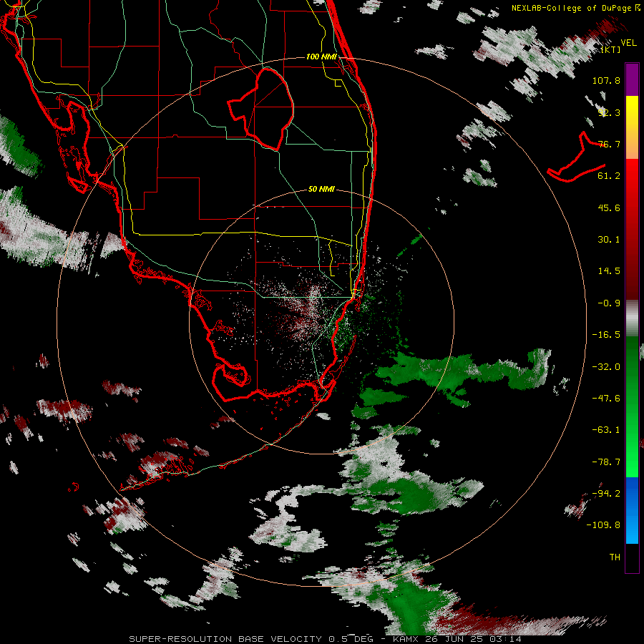The image size is (644, 644).
Task: Select the green segment of the color bar
Action: click(x=632, y=406)
